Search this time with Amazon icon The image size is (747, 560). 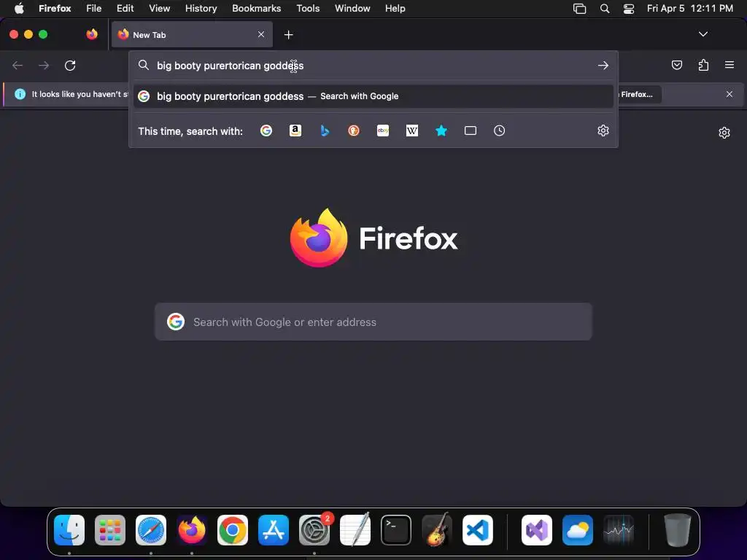(x=295, y=131)
